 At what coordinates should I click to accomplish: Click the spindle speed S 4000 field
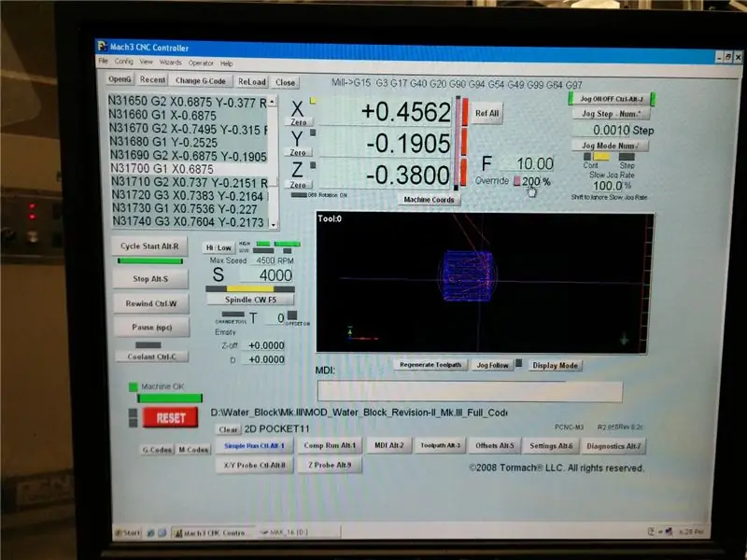[267, 275]
